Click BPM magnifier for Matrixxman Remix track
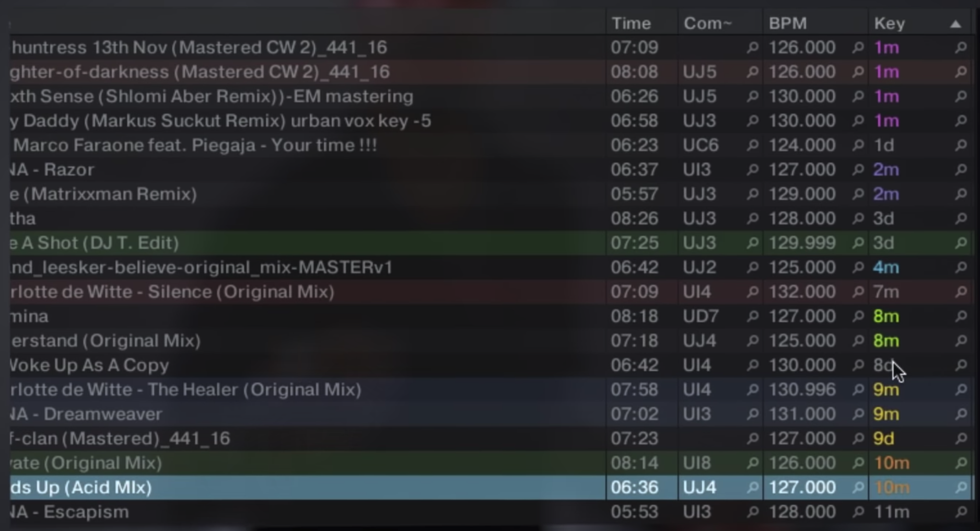 click(857, 194)
